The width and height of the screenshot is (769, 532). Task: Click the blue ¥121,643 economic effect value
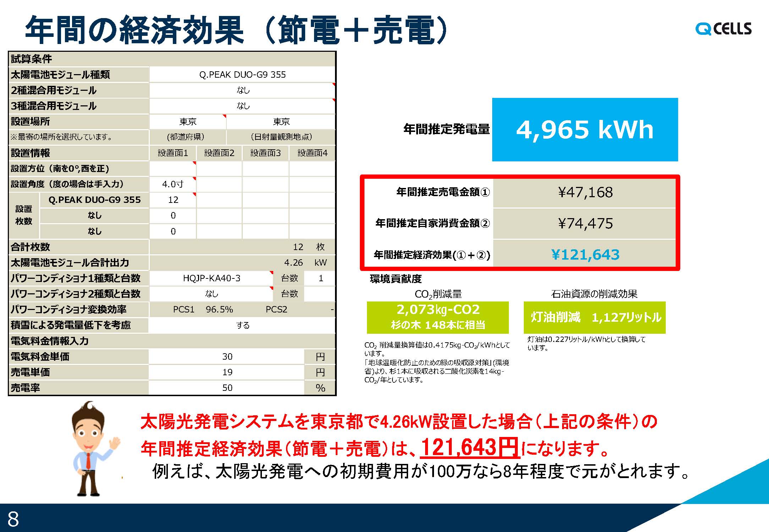(x=585, y=255)
